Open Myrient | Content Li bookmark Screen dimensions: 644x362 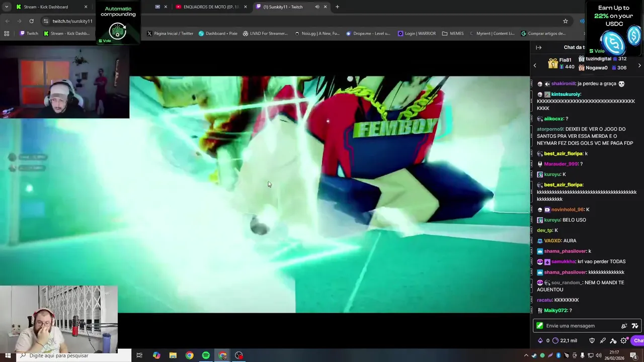coord(492,34)
